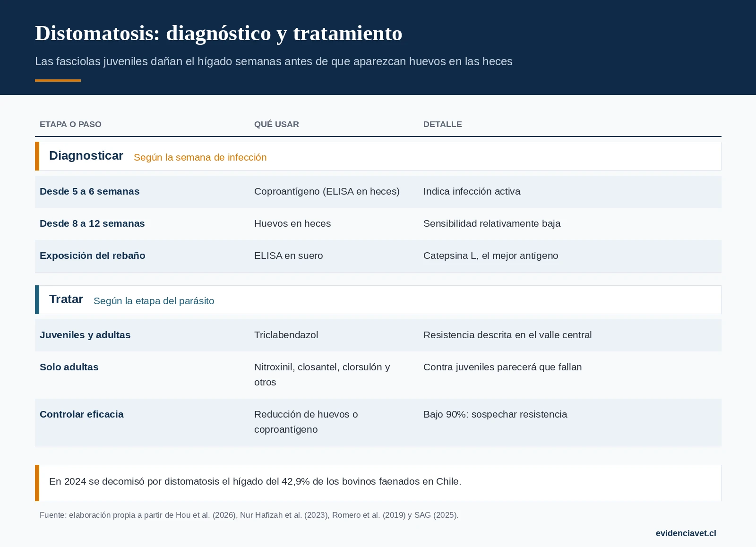Click the 'DETALLE' column header

(x=442, y=124)
